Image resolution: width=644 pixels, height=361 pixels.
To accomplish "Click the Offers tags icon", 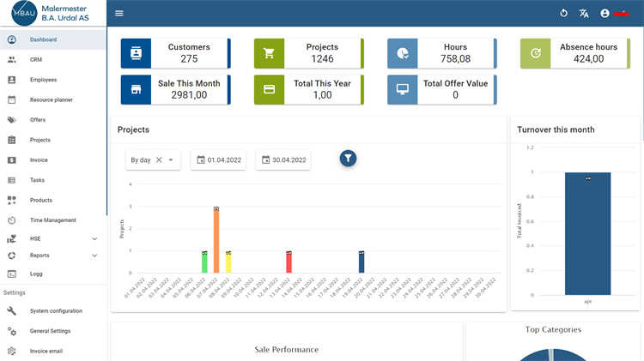I will tap(12, 120).
